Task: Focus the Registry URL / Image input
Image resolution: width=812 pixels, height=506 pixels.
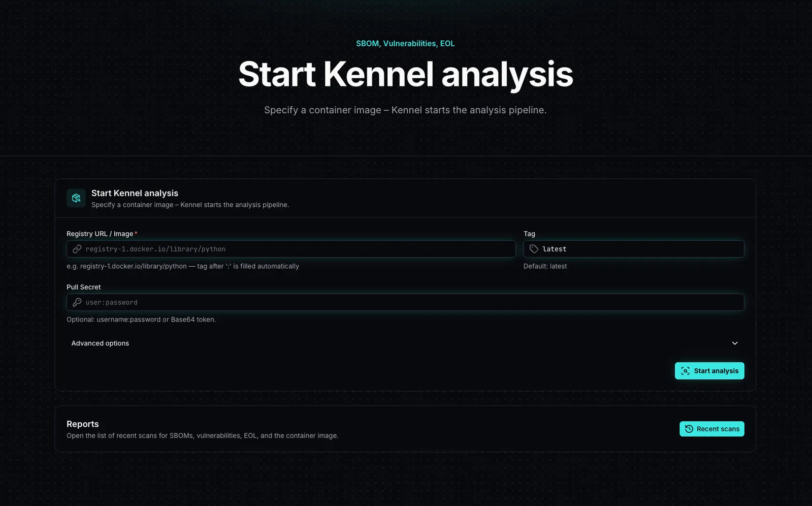Action: pyautogui.click(x=291, y=249)
